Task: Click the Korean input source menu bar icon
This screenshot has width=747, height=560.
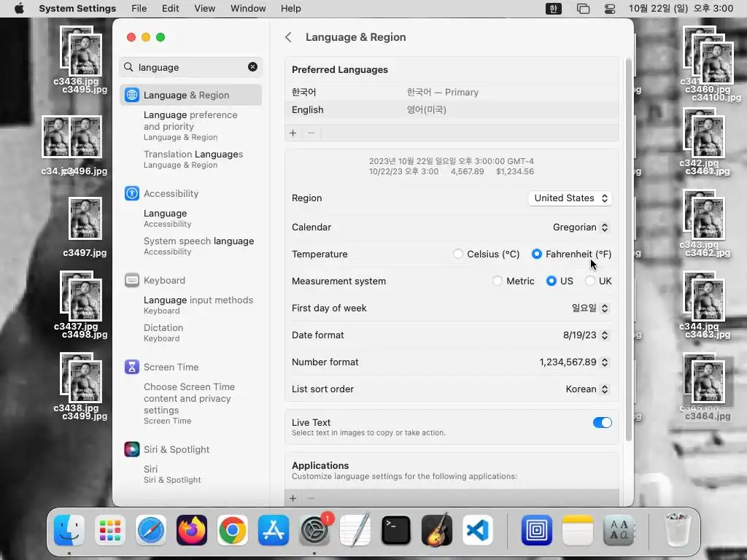Action: coord(553,9)
